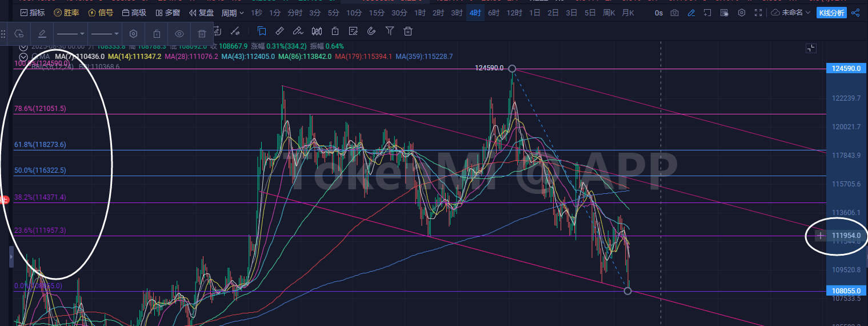The height and width of the screenshot is (326, 868).
Task: Click the add-window corner-plus icon
Action: (x=708, y=13)
